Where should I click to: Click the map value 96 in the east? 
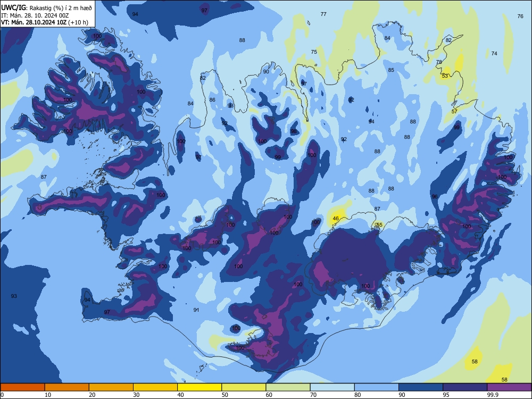[x=435, y=197]
